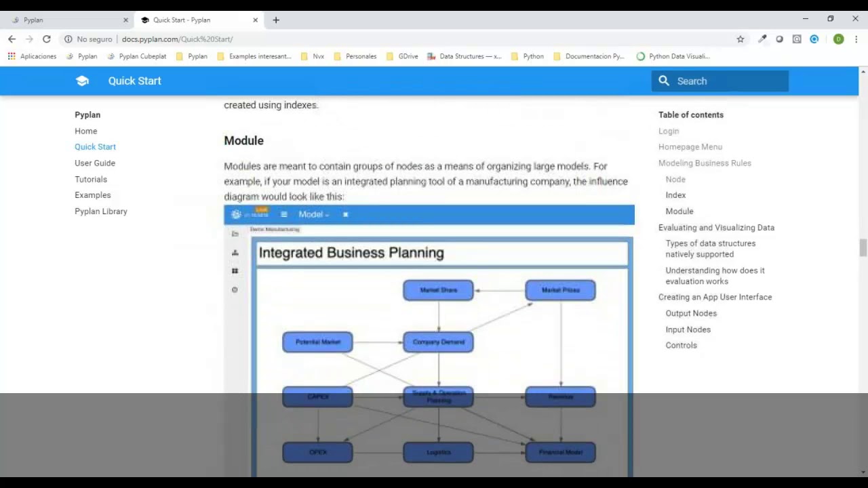Click the grid icon in diagram sidebar
The image size is (868, 488).
coord(235,271)
